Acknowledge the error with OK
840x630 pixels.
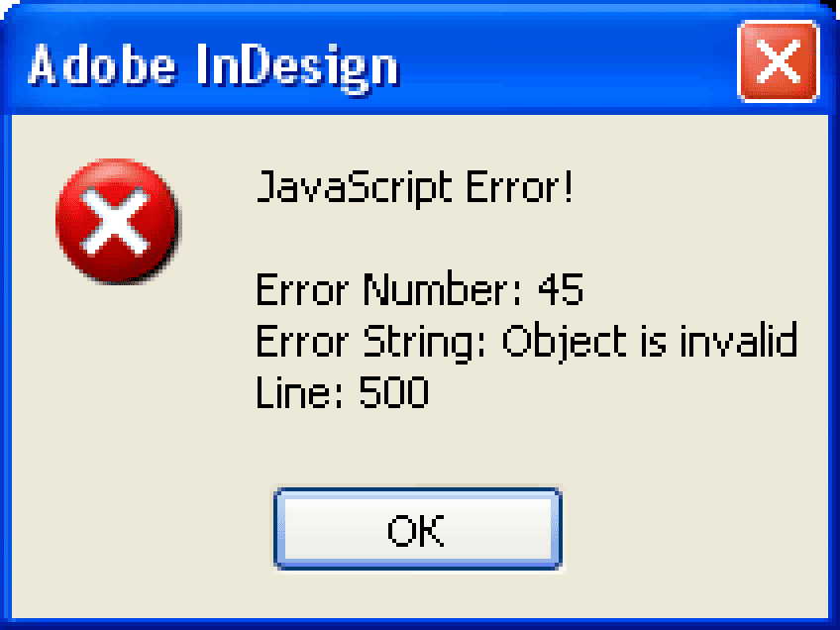click(418, 529)
